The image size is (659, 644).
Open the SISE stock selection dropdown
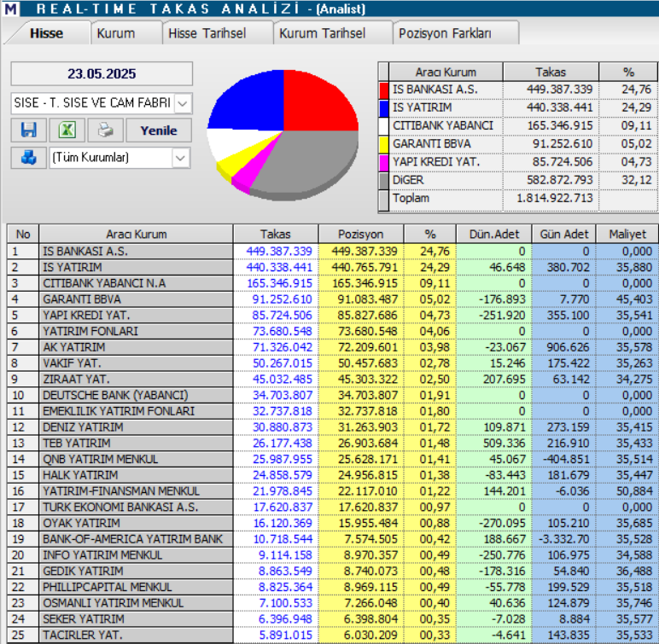(x=182, y=103)
